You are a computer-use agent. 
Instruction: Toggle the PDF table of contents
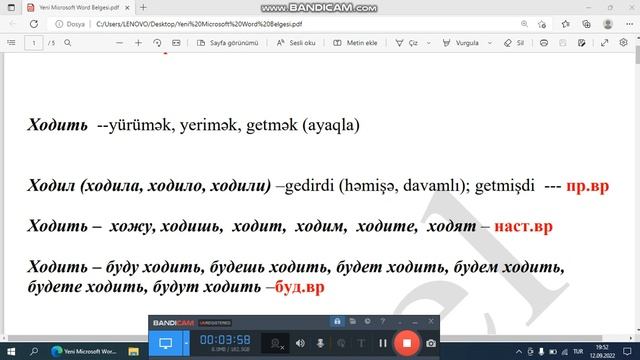(x=11, y=42)
